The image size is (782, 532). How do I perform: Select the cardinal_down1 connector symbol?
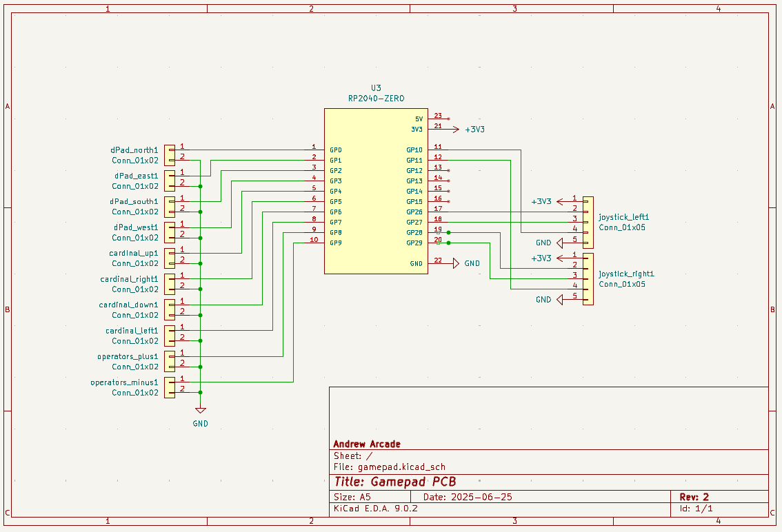pyautogui.click(x=170, y=310)
